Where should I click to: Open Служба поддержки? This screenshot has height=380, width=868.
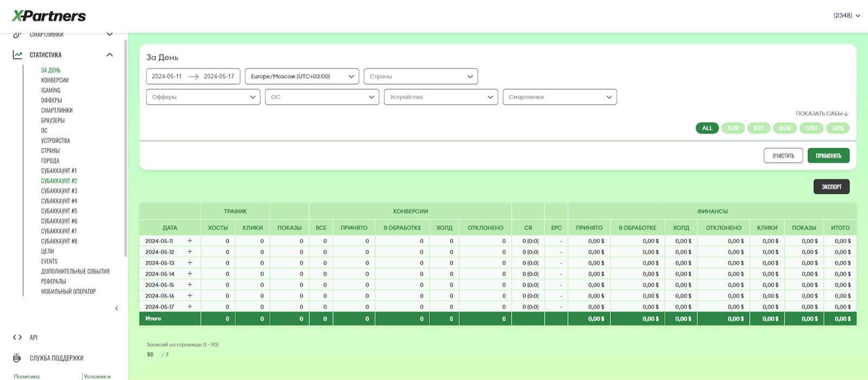coord(56,358)
